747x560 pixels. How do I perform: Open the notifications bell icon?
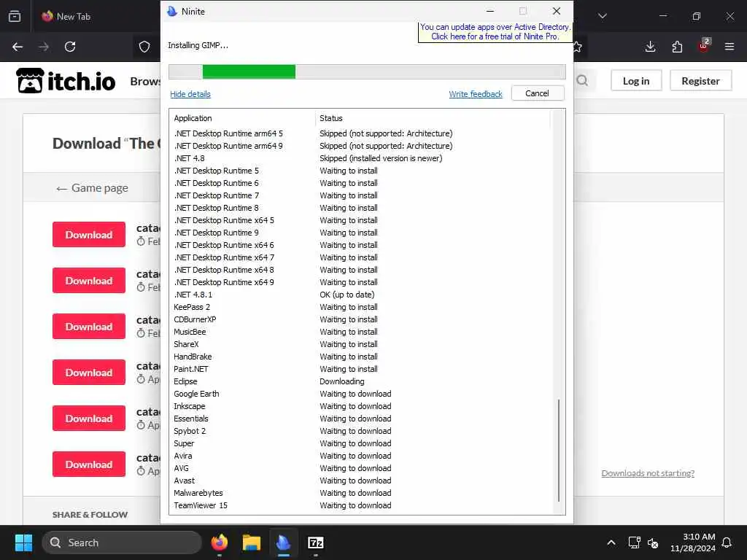[x=727, y=542]
